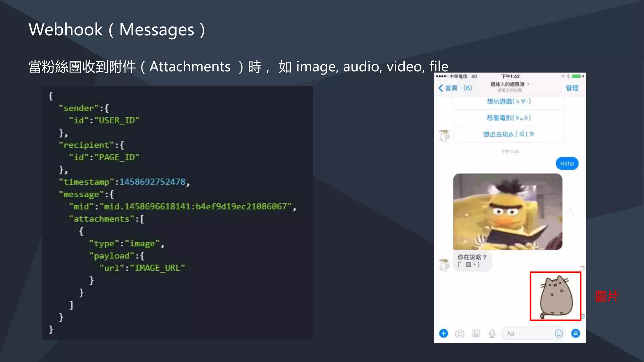Click the "USER_ID" value in code
This screenshot has height=362, width=644.
point(117,120)
